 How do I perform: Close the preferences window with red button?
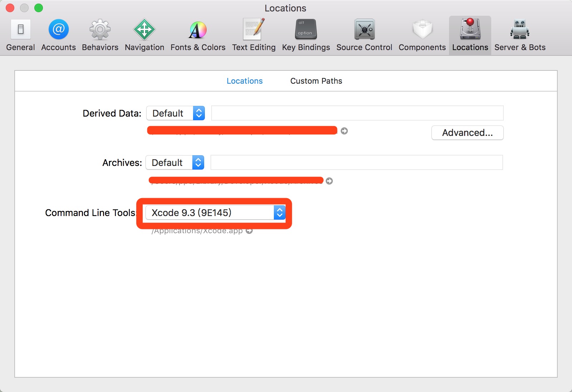pos(10,8)
